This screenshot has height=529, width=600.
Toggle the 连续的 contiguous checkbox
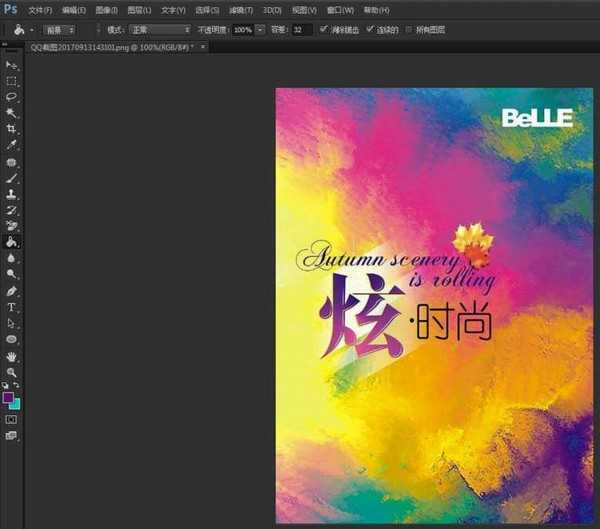click(371, 30)
